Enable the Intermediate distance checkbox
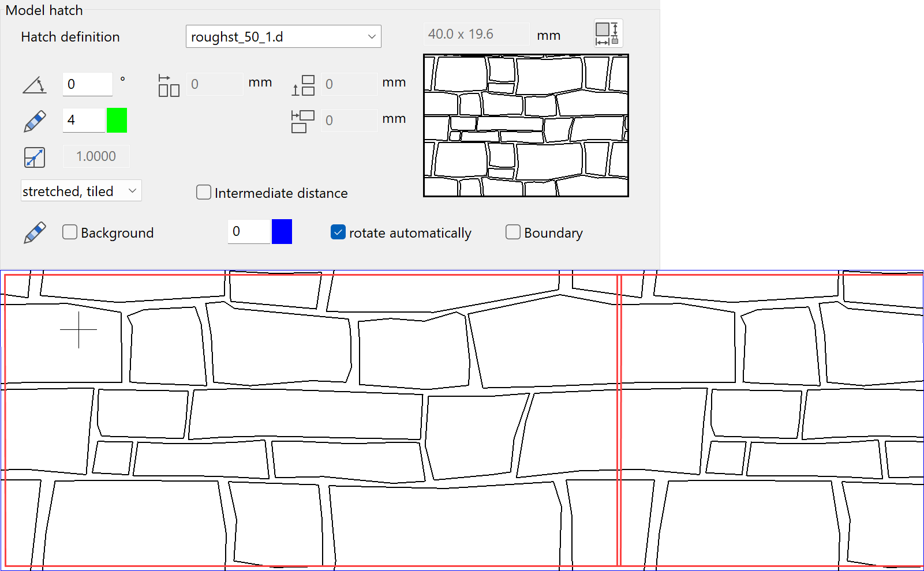 [203, 192]
